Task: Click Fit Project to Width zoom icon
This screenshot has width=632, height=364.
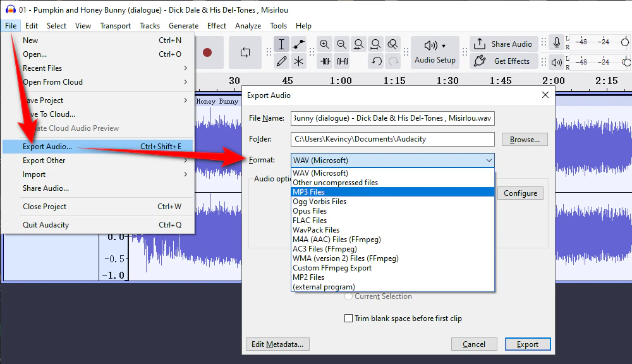Action: click(x=375, y=44)
